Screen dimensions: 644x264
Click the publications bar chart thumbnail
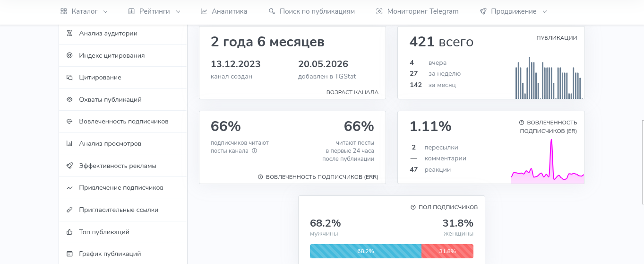(x=548, y=78)
